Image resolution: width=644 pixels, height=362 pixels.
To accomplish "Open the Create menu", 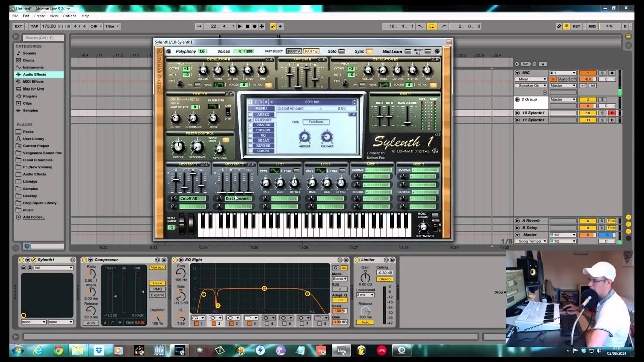I will point(40,16).
